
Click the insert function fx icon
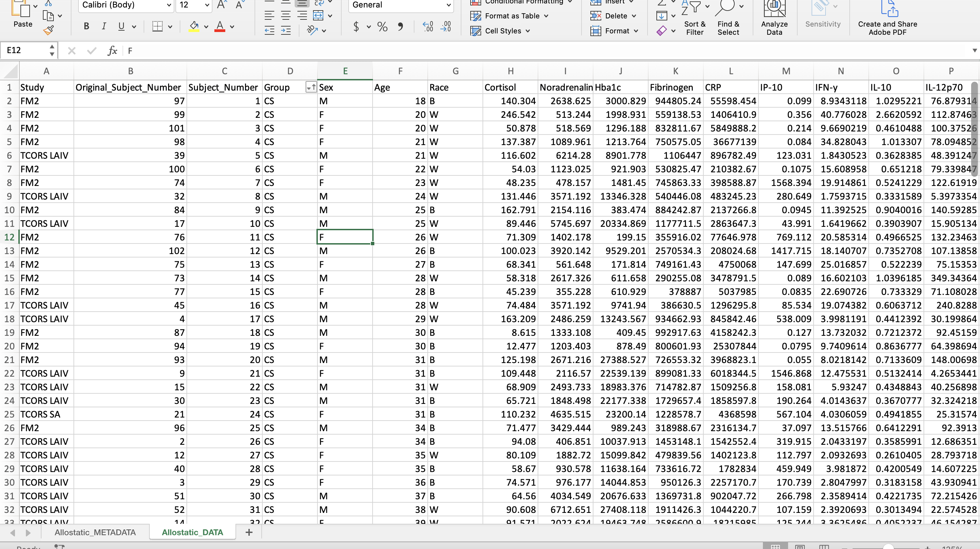[x=112, y=51]
